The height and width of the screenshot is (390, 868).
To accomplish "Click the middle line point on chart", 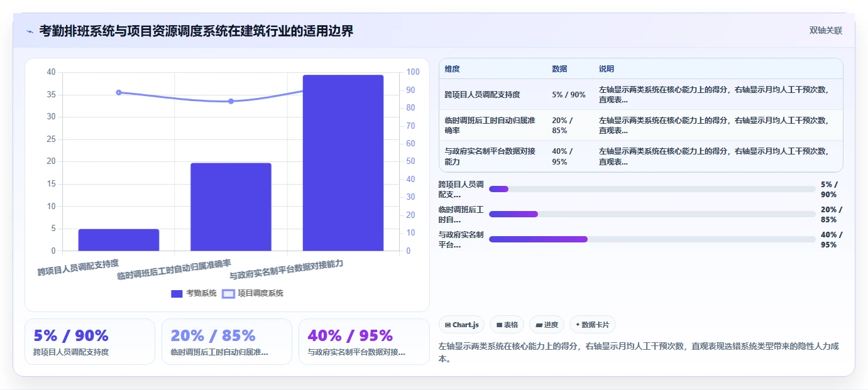I will click(x=231, y=101).
